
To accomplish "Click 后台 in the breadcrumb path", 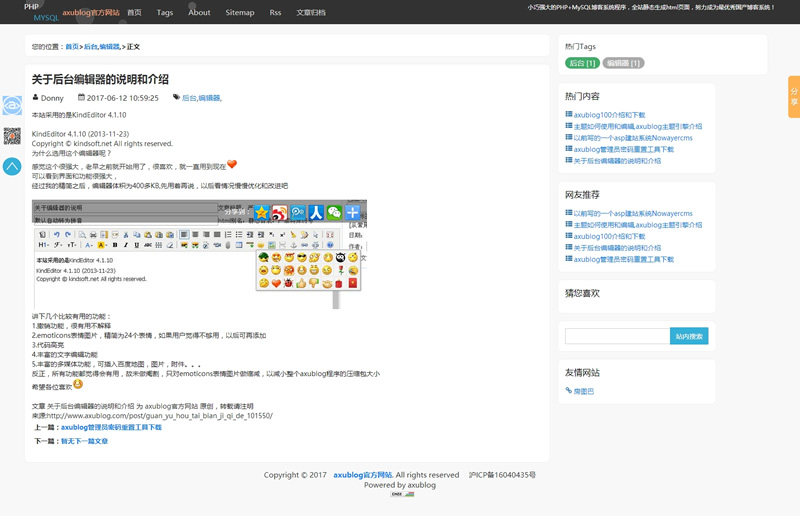I will click(x=90, y=46).
